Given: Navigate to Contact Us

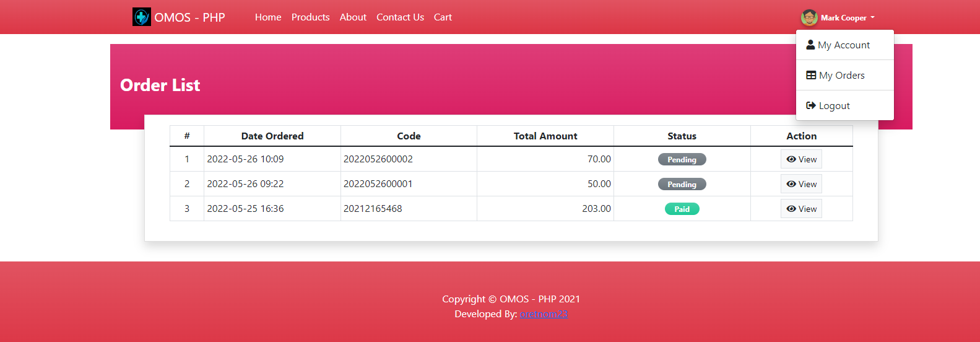Looking at the screenshot, I should 400,17.
